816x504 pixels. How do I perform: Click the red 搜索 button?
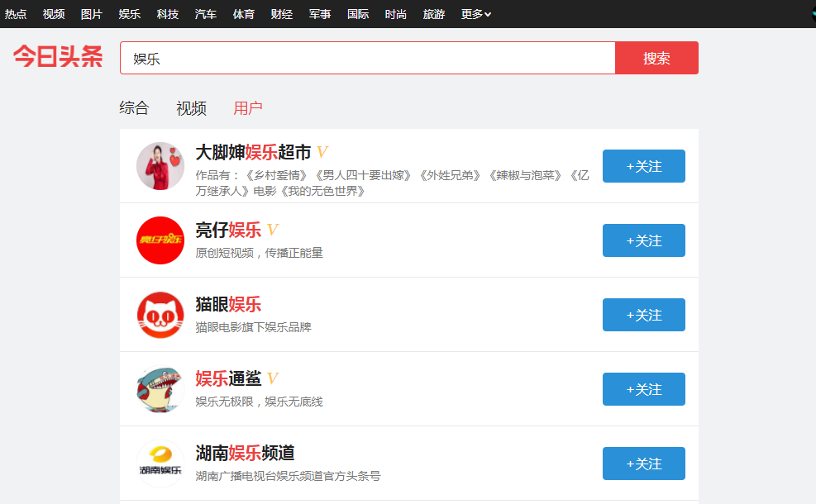coord(656,58)
